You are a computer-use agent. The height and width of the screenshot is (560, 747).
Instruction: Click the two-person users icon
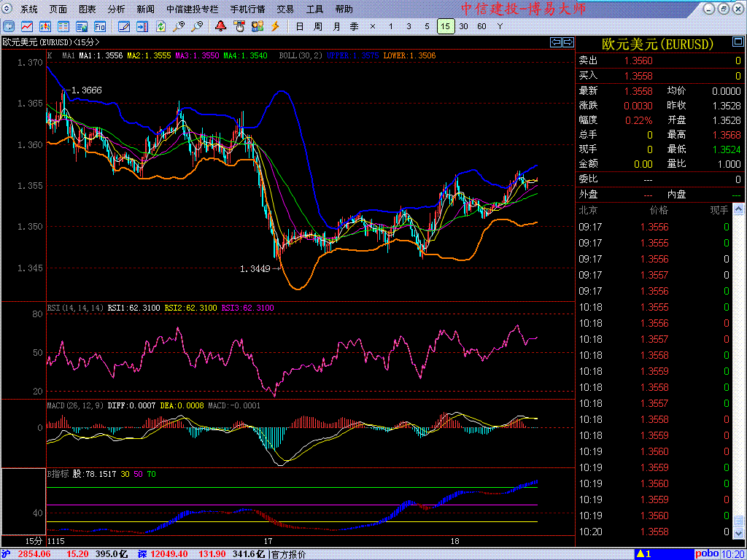(257, 27)
